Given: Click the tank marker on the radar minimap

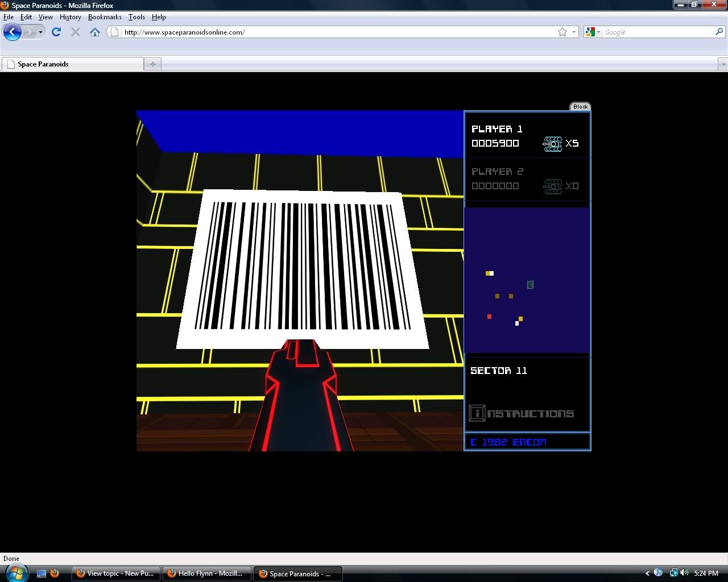Looking at the screenshot, I should pyautogui.click(x=530, y=284).
